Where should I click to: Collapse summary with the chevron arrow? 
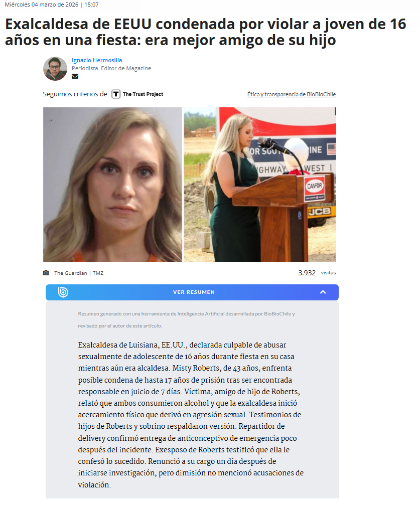[x=323, y=292]
